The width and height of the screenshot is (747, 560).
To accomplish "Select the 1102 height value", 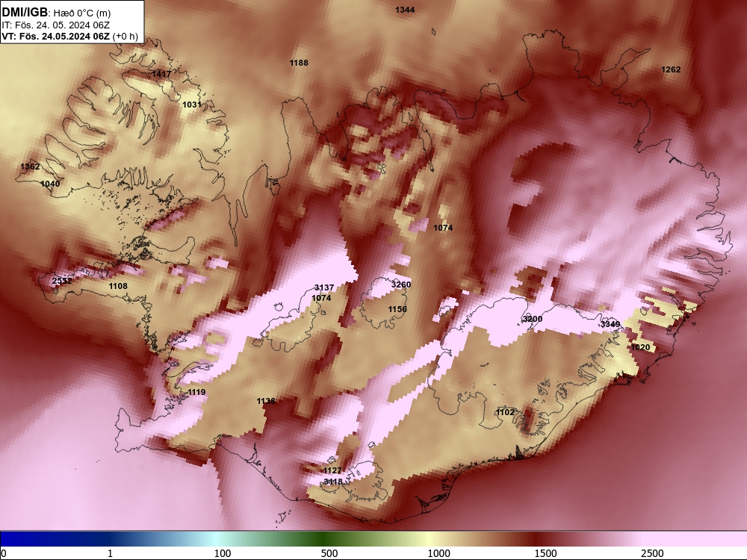I will point(505,412).
